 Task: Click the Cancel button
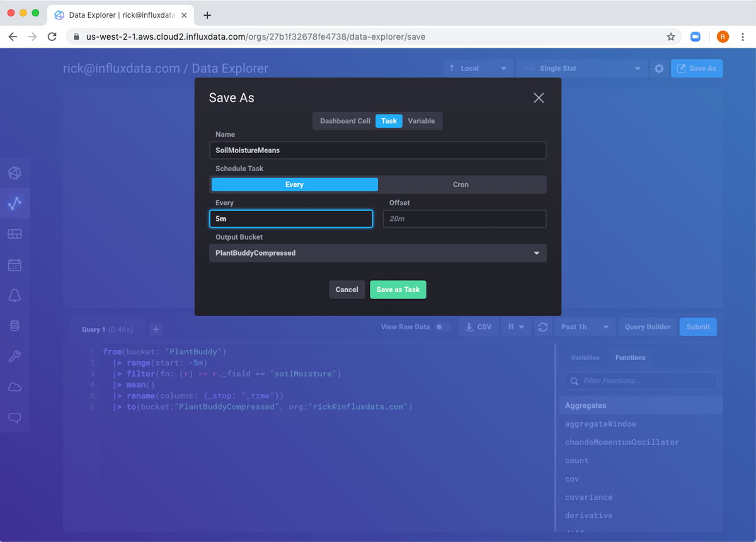tap(346, 290)
